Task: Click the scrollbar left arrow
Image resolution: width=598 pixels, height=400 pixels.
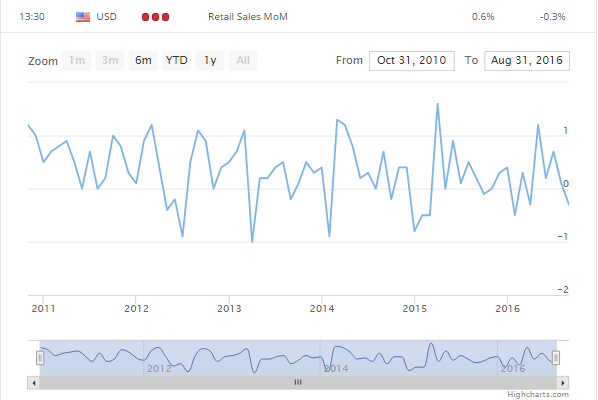Action: (34, 383)
